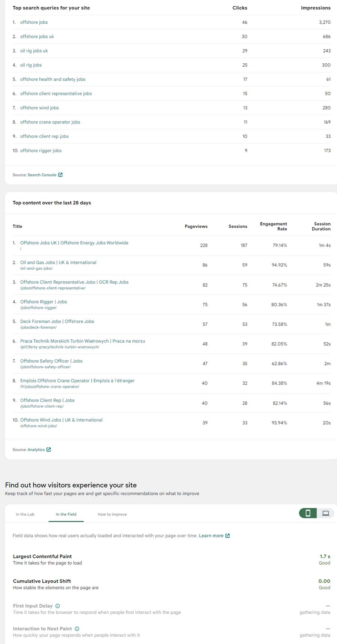
Task: Click the 'oil rig jobs' query row
Action: point(171,65)
